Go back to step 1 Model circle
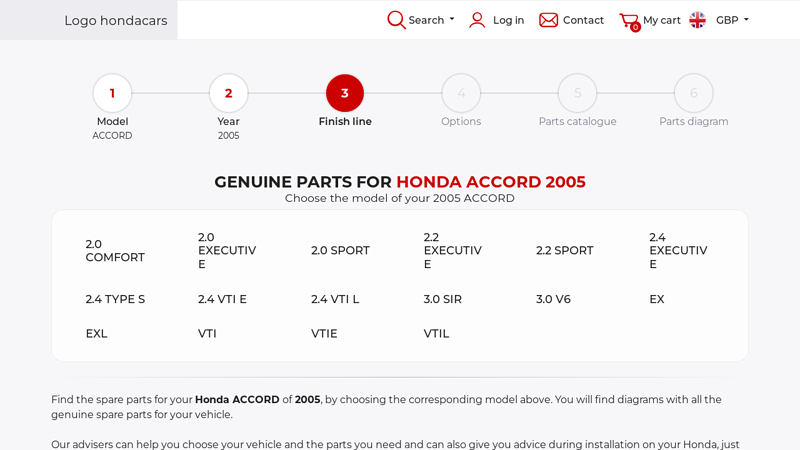 pyautogui.click(x=112, y=93)
